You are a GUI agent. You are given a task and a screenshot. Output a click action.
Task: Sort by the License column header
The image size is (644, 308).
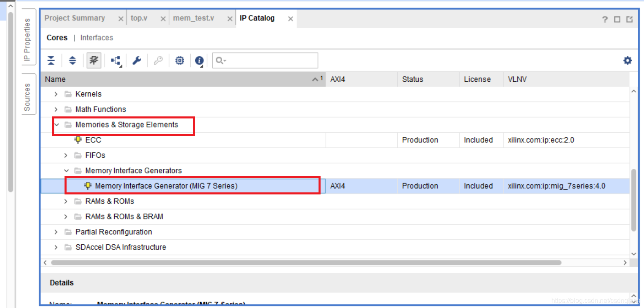481,79
